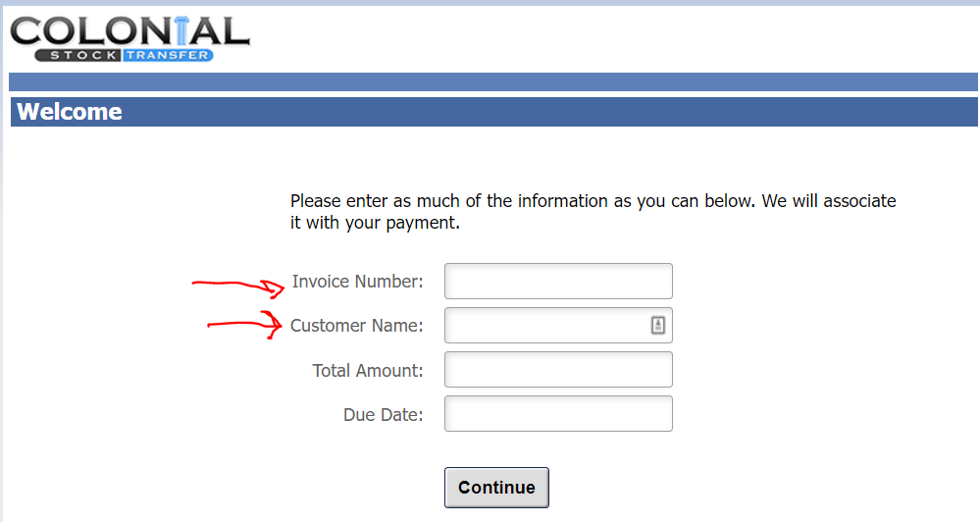Click the autofill contact icon in Customer Name
980x522 pixels.
[x=659, y=325]
